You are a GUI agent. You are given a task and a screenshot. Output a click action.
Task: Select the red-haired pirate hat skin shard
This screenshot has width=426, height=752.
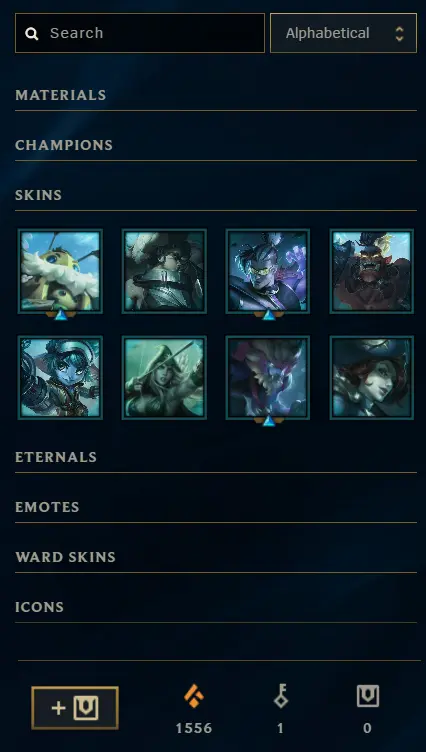click(372, 378)
